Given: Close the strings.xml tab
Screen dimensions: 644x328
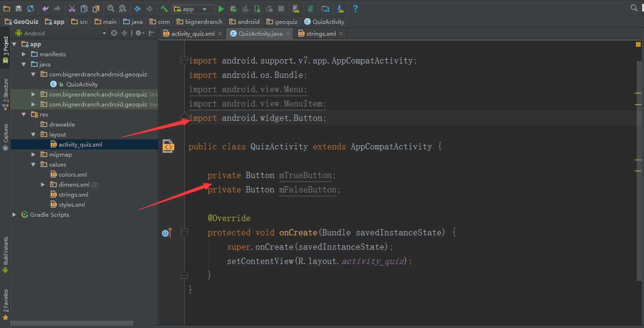Looking at the screenshot, I should coord(341,33).
